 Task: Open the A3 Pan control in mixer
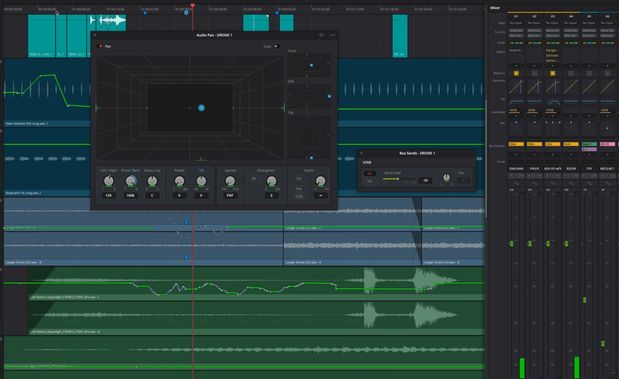pos(553,128)
